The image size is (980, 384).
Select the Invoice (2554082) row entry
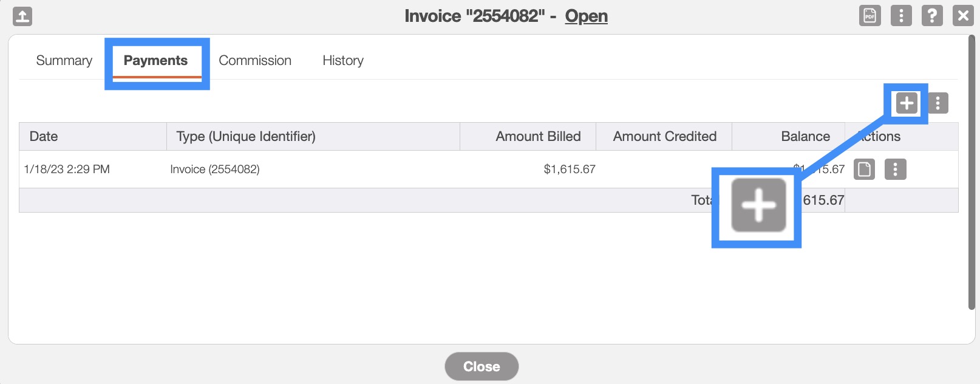(x=215, y=170)
